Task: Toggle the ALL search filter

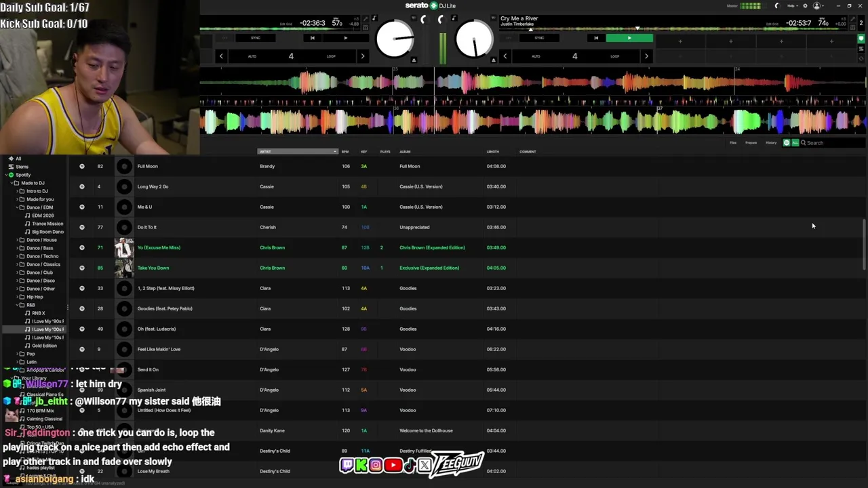Action: point(795,143)
